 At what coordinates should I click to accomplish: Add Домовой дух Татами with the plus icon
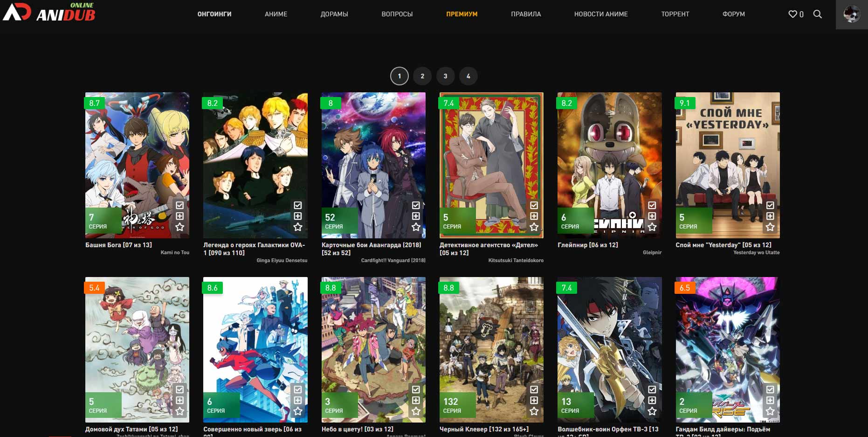coord(180,400)
